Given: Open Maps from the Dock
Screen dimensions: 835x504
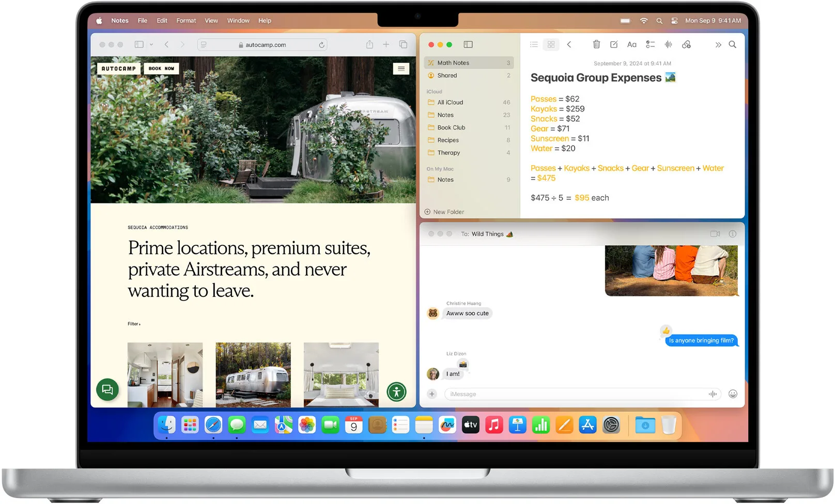Looking at the screenshot, I should tap(283, 426).
